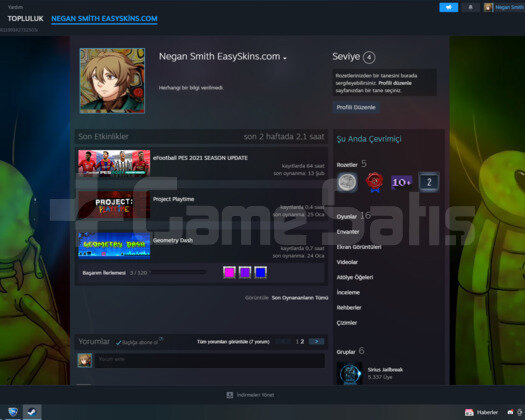Open the Envanter link
The width and height of the screenshot is (525, 420).
click(348, 232)
